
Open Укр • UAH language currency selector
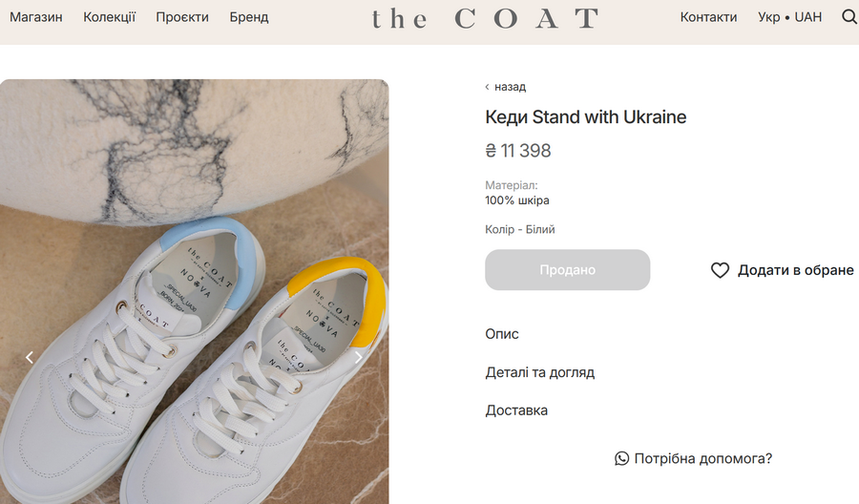coord(789,17)
